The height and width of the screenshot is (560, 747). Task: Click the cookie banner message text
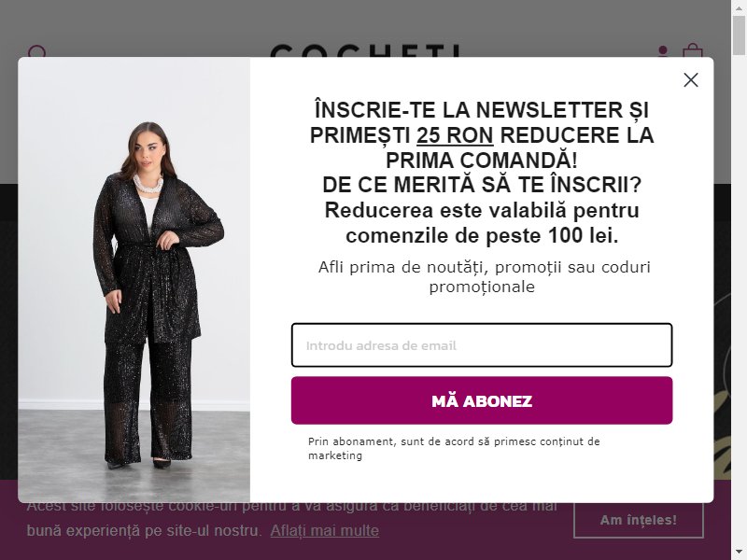click(291, 518)
